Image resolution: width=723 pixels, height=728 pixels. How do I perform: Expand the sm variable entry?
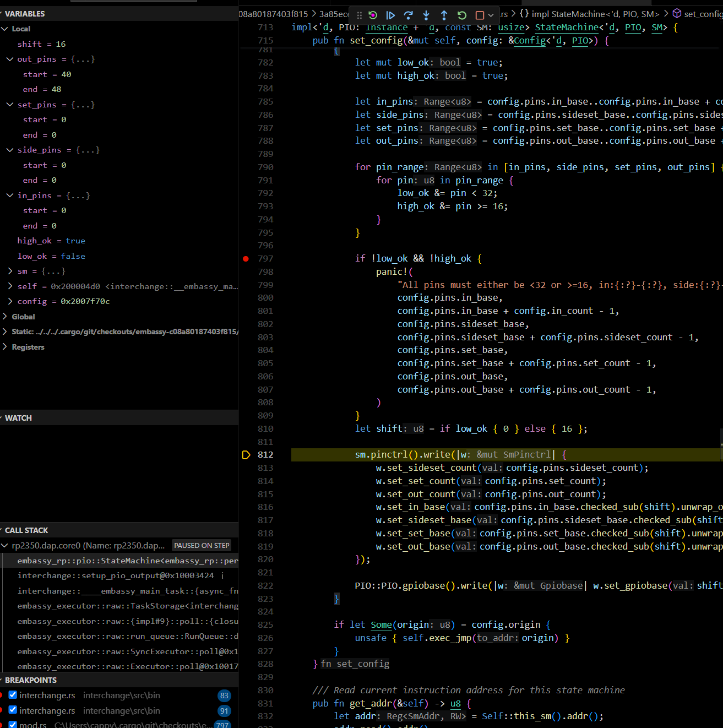tap(10, 271)
